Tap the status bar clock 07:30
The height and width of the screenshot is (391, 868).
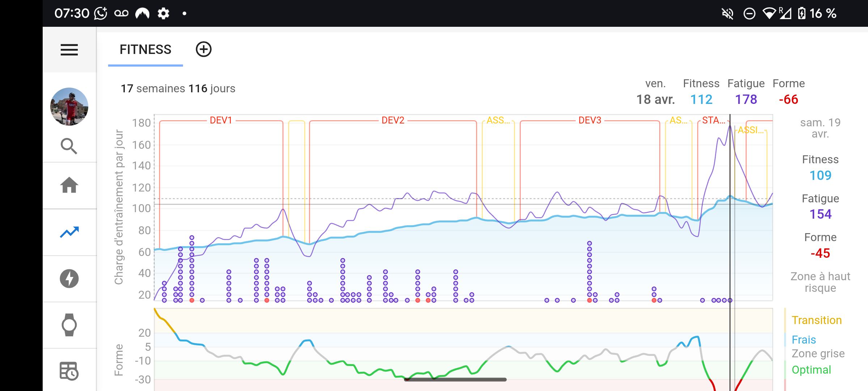tap(72, 13)
